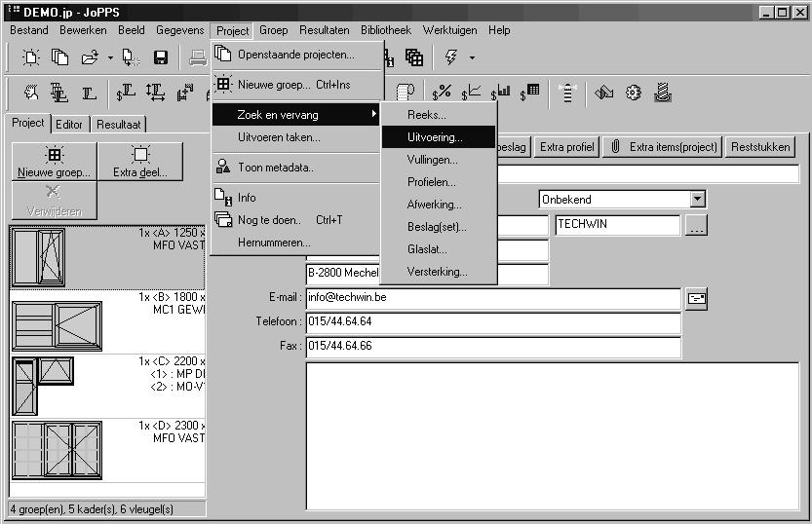
Task: Click the profile dimension arrows icon
Action: [x=155, y=93]
